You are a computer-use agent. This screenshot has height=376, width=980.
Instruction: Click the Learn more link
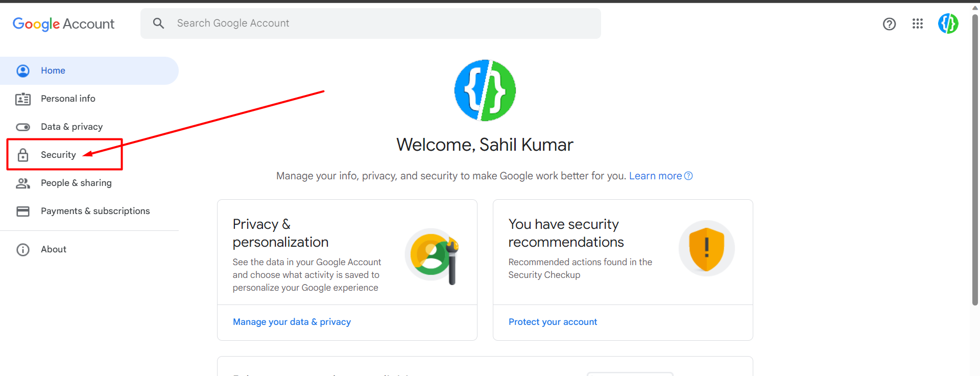coord(655,175)
